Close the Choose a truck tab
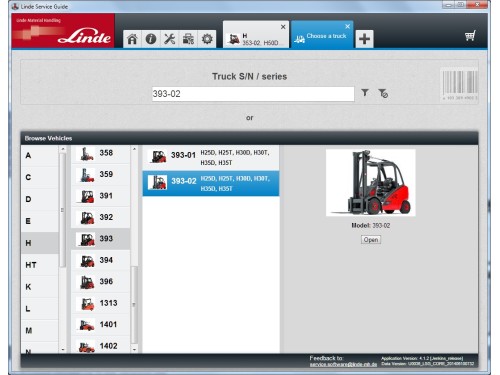The image size is (500, 375). [x=348, y=26]
